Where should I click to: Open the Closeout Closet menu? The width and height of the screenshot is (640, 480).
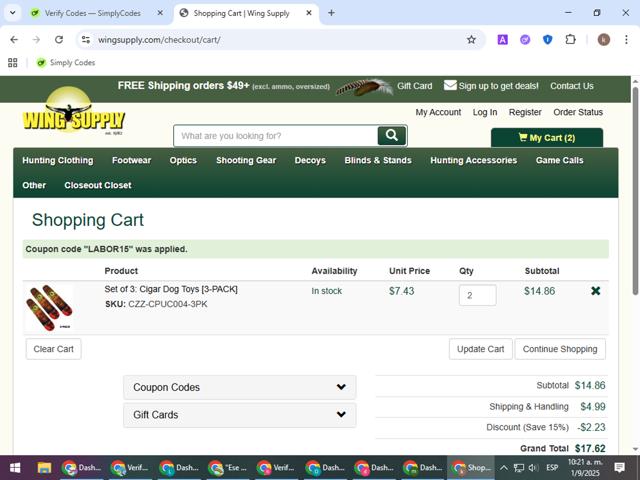click(98, 185)
